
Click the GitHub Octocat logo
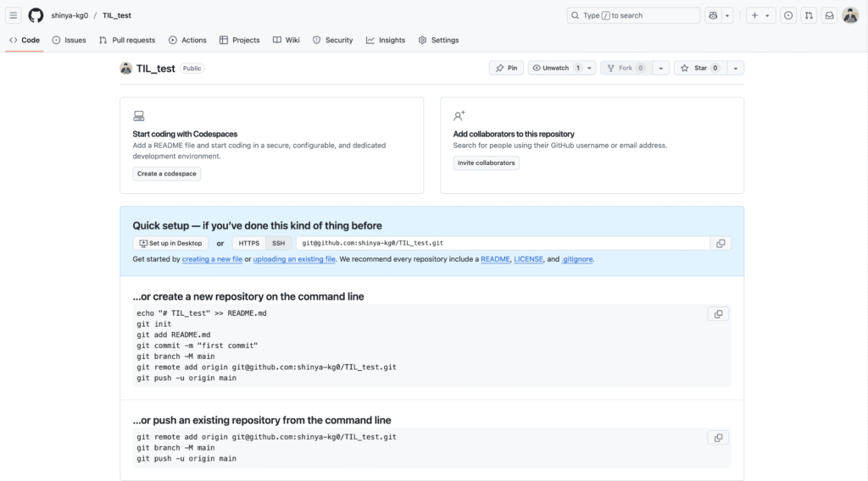36,15
